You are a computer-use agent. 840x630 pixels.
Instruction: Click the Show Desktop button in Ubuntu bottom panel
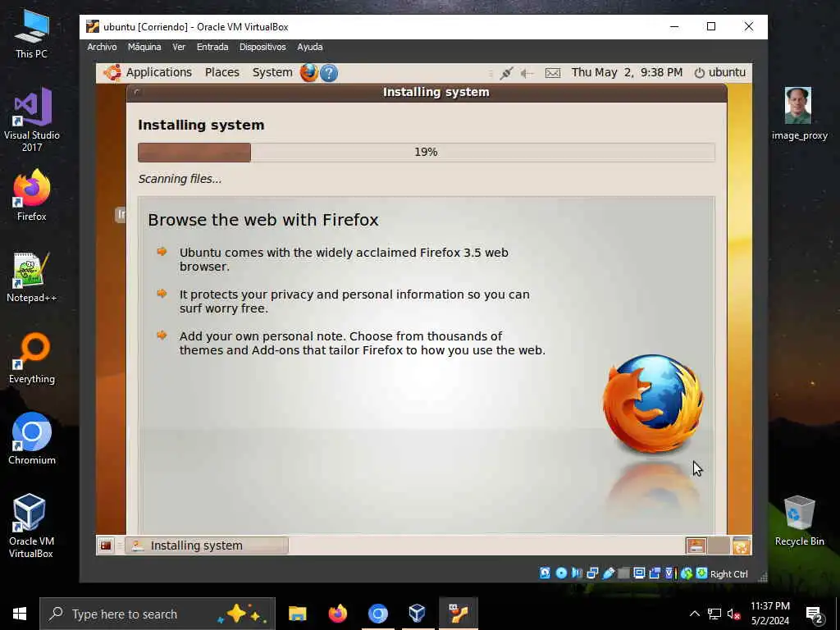point(106,546)
